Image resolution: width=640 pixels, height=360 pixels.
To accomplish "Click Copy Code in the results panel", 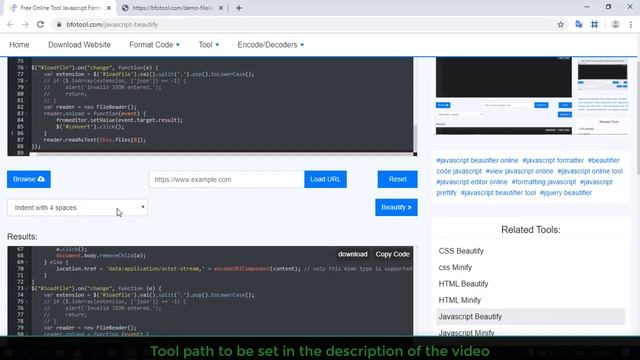I will [x=392, y=254].
